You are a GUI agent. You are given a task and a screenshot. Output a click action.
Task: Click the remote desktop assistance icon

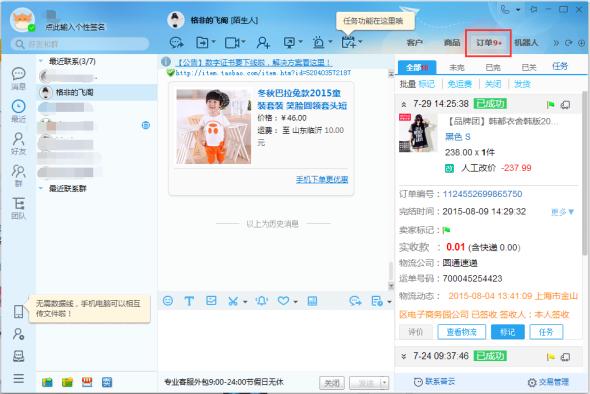click(x=289, y=43)
